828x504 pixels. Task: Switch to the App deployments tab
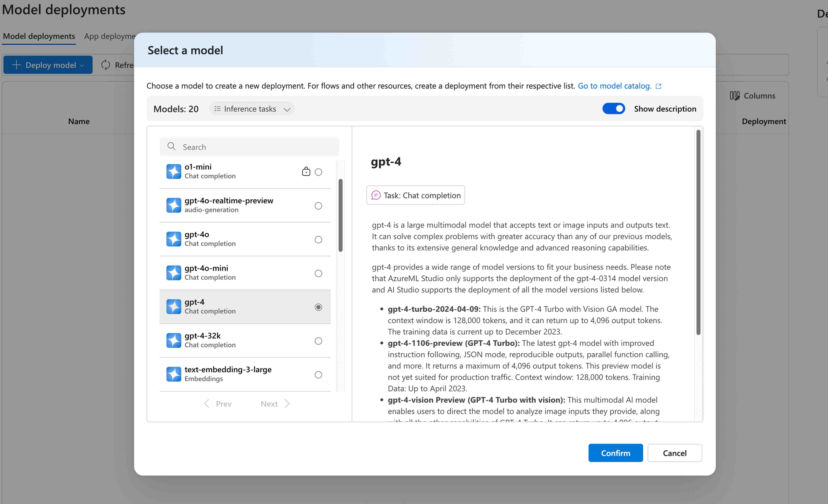109,36
